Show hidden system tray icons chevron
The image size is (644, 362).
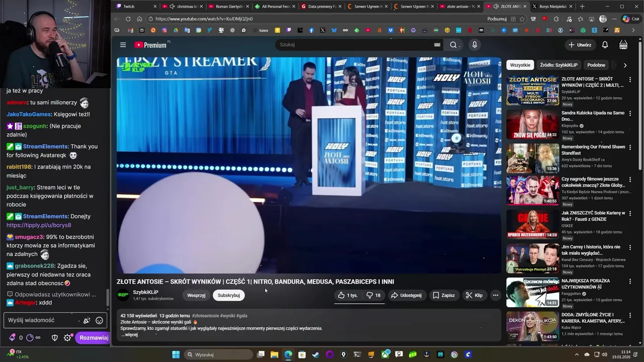pyautogui.click(x=577, y=354)
